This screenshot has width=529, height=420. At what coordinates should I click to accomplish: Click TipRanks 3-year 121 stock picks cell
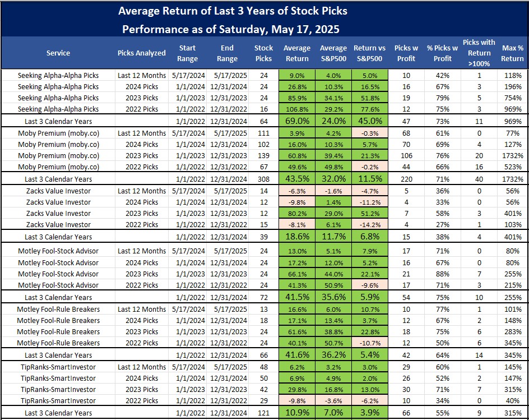[x=264, y=413]
